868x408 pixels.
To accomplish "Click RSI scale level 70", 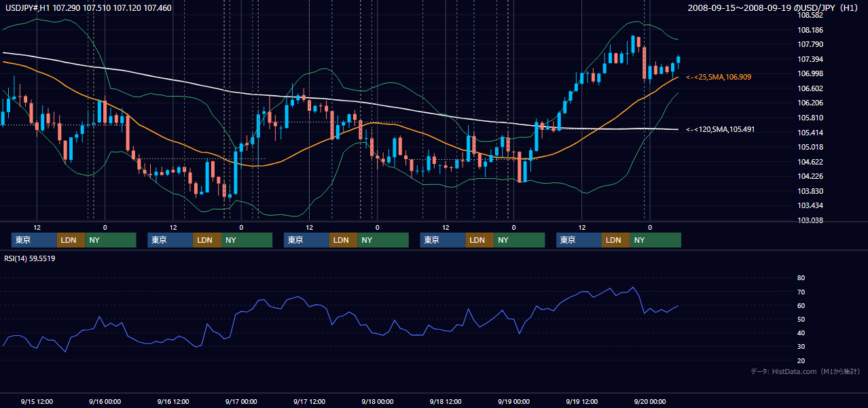I will tap(801, 292).
